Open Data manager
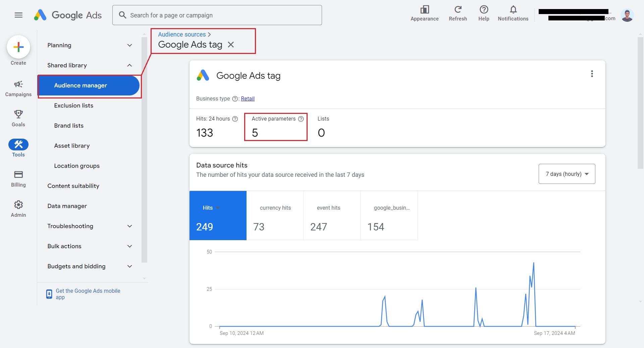The width and height of the screenshot is (644, 348). pos(67,206)
